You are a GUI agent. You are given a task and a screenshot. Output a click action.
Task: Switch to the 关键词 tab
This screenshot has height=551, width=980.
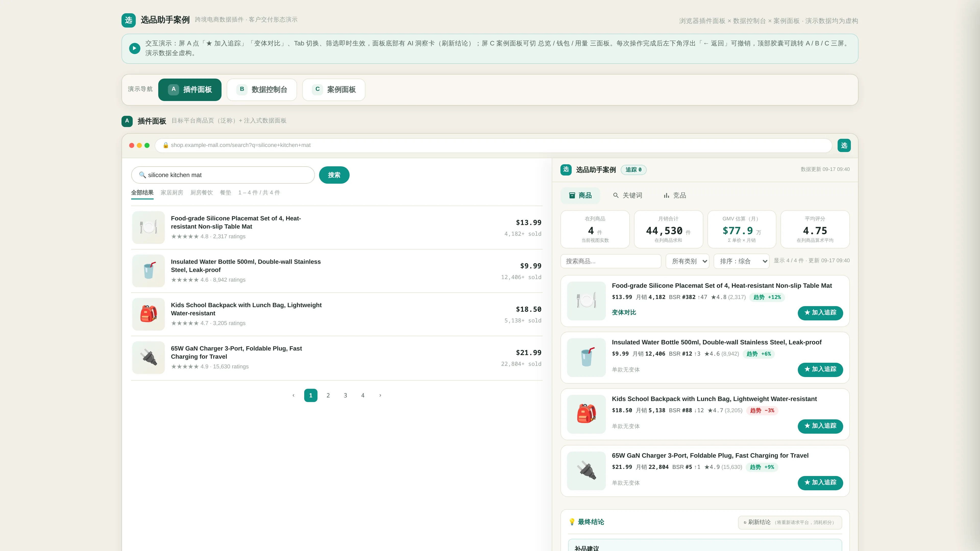[x=627, y=195]
